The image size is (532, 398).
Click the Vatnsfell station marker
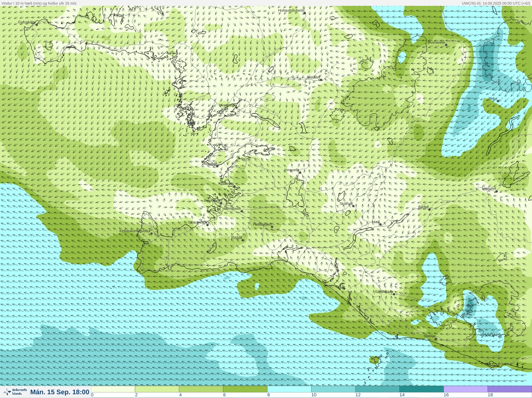(x=496, y=191)
